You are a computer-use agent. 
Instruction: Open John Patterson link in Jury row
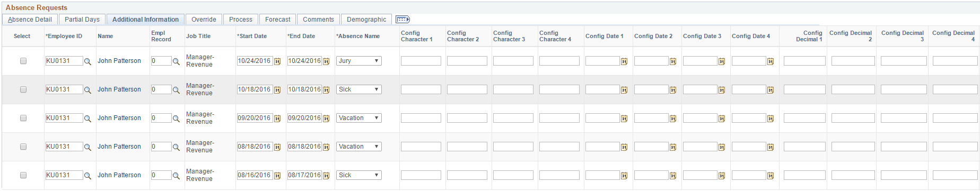pos(119,61)
